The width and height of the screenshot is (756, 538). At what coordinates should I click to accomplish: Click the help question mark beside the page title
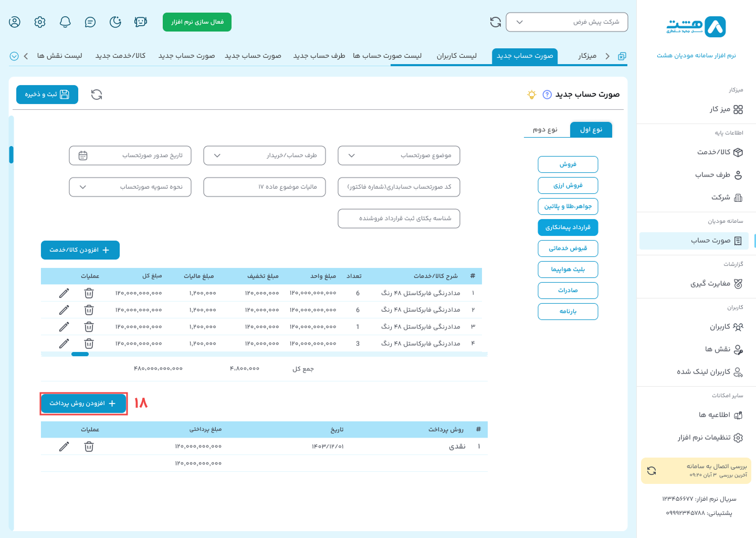pos(547,95)
